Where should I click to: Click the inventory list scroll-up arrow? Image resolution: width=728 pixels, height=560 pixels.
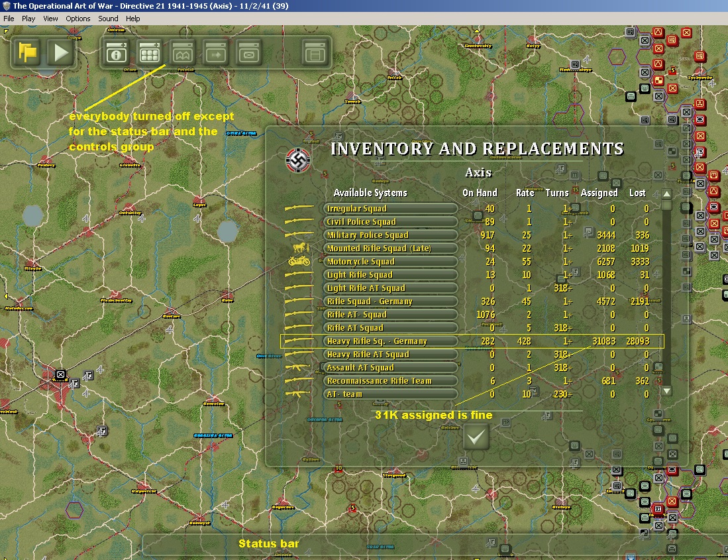(x=666, y=194)
